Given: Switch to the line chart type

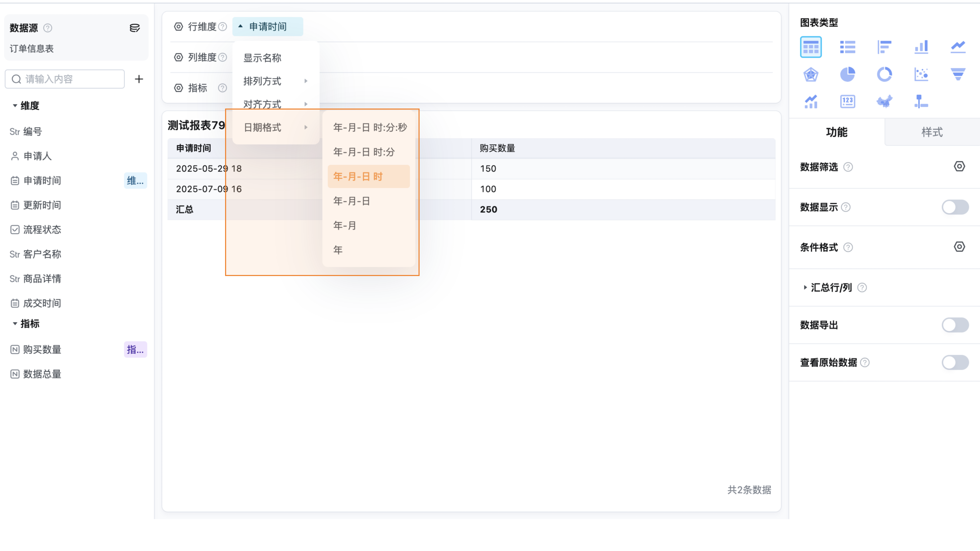Looking at the screenshot, I should (958, 47).
